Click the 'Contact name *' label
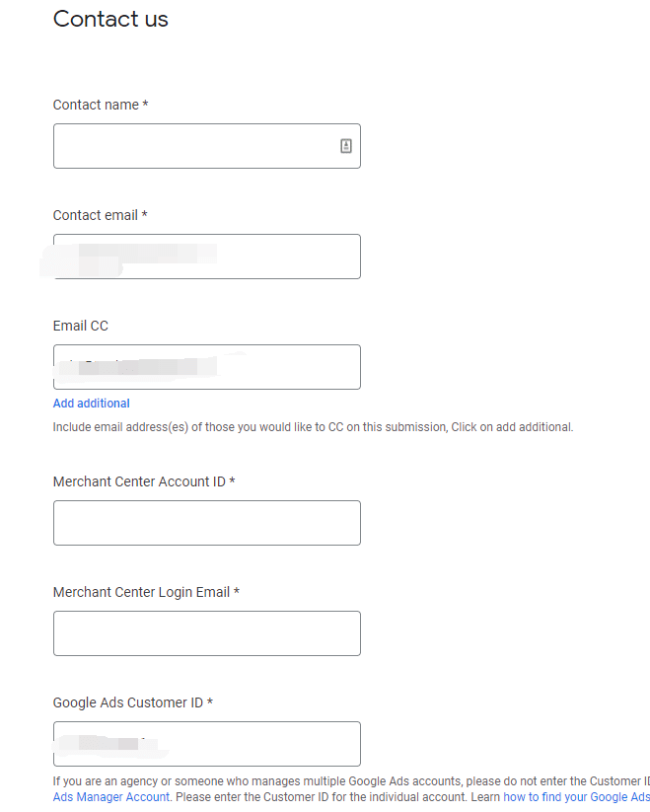 (x=101, y=105)
